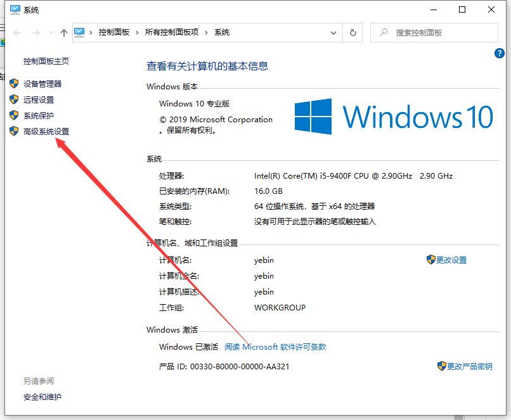Go to 控制面板主页
Viewport: 511px width, 420px height.
point(45,61)
